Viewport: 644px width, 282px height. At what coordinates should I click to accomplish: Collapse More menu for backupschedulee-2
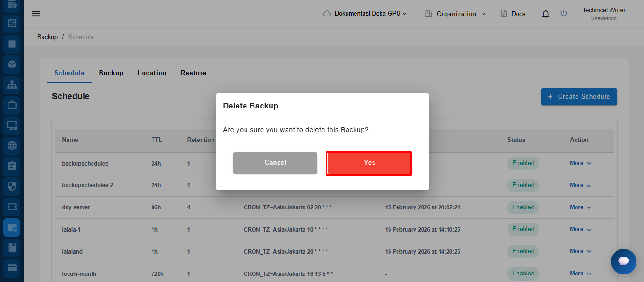tap(580, 185)
